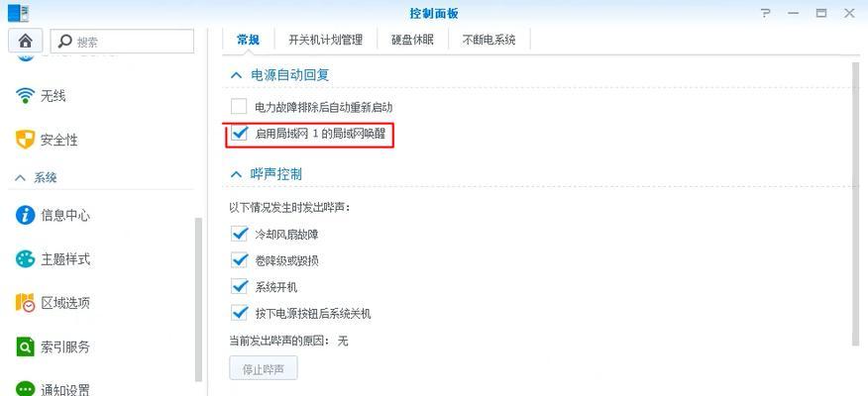Viewport: 868px width, 396px height.
Task: Open the Wireless (无线) icon
Action: 25,96
